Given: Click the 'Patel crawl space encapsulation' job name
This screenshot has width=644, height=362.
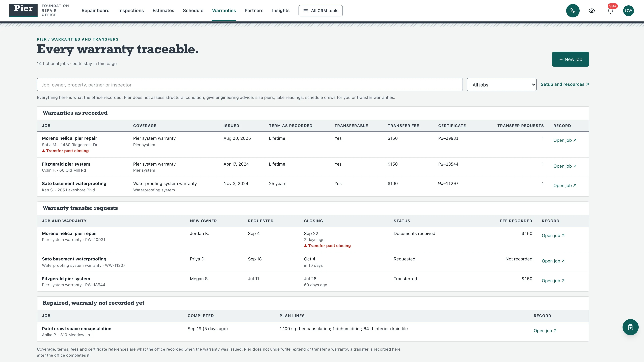Looking at the screenshot, I should coord(76,329).
